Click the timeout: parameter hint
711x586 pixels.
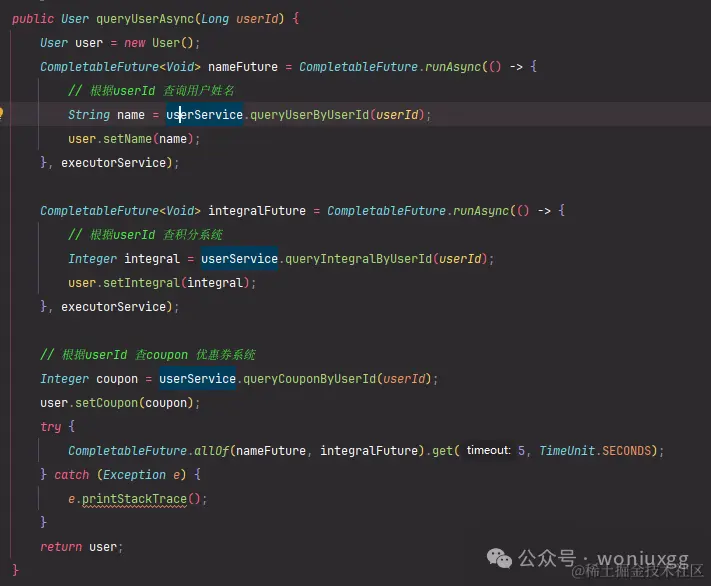(488, 450)
